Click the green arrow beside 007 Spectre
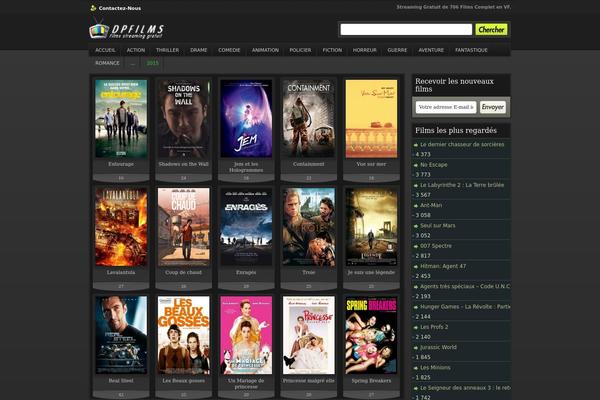 [416, 247]
